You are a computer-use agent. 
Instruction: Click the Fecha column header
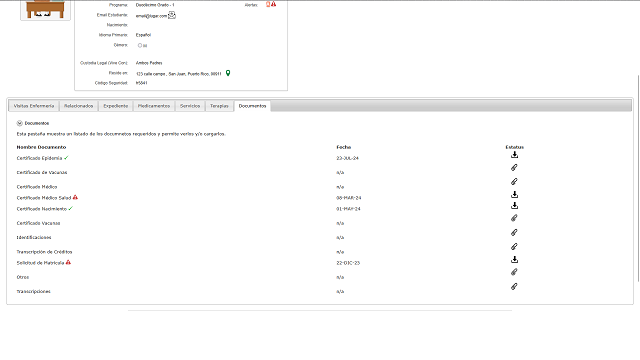click(x=344, y=147)
